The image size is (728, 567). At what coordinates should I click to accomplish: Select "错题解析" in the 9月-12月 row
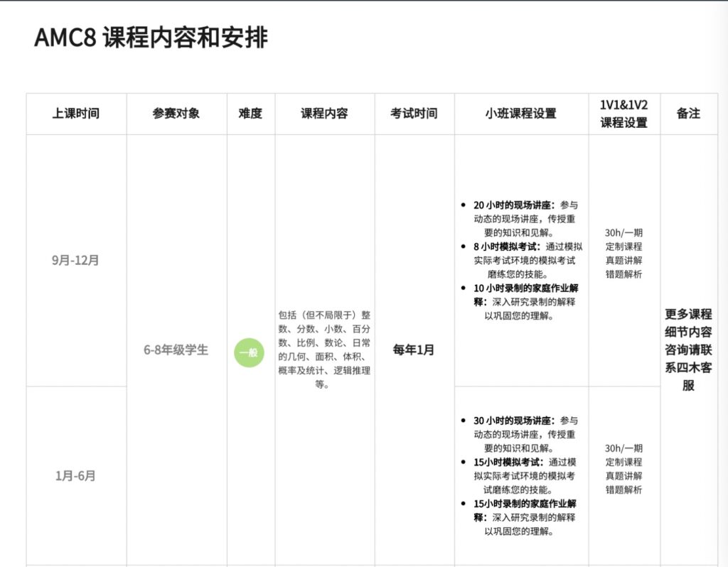(623, 274)
